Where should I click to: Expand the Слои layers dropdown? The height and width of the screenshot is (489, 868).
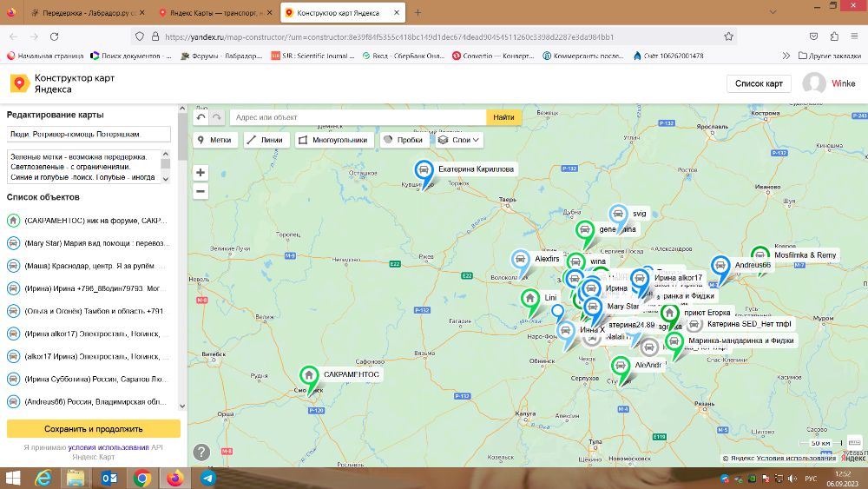tap(459, 139)
